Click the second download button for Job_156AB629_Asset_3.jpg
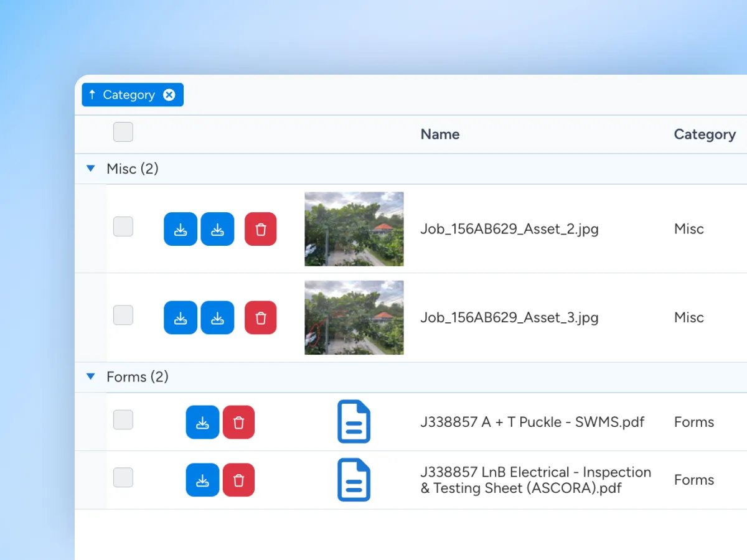 pos(217,318)
